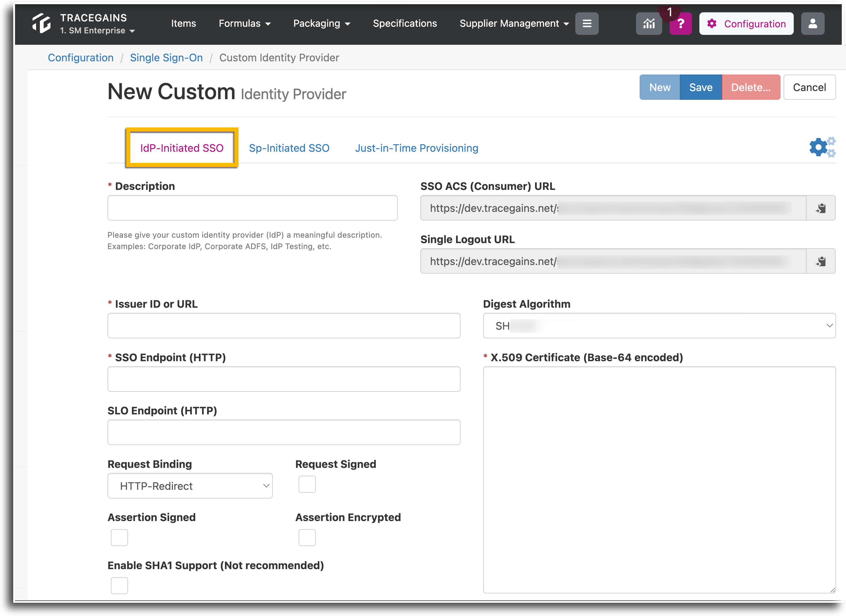Open the hamburger menu icon in navbar
Screen dimensions: 846x616
pyautogui.click(x=587, y=23)
